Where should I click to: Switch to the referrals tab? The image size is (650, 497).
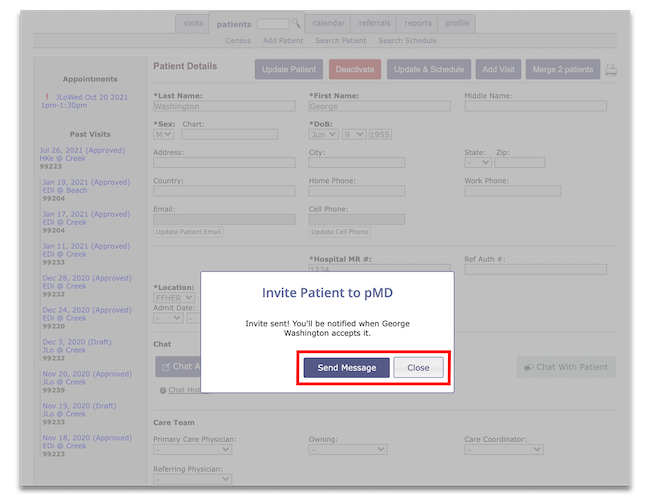pyautogui.click(x=374, y=23)
